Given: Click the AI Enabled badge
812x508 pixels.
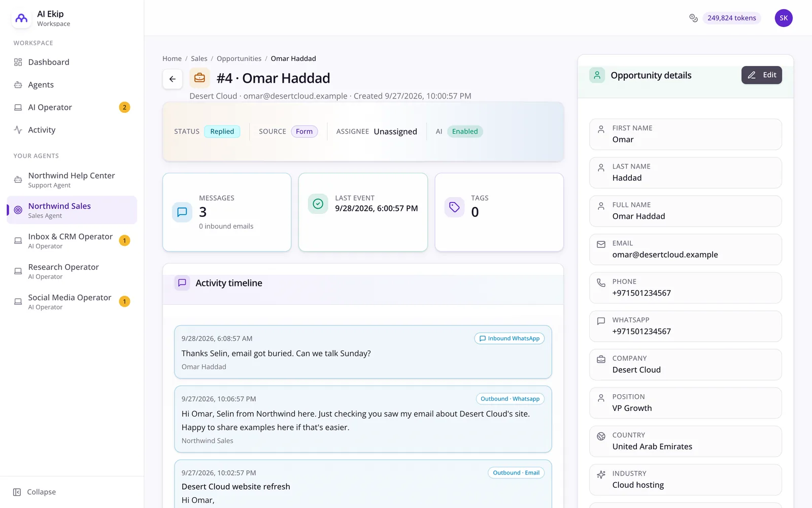Looking at the screenshot, I should pyautogui.click(x=465, y=132).
